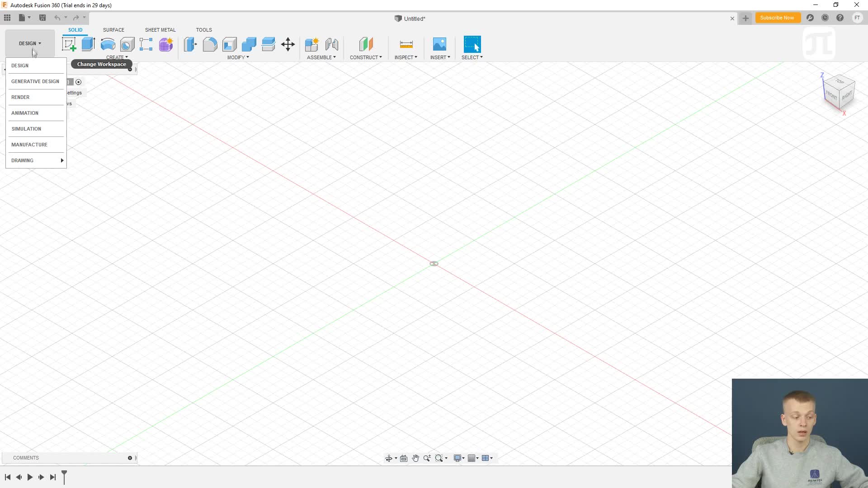Select the Shell tool icon
This screenshot has width=868, height=488.
[x=229, y=44]
